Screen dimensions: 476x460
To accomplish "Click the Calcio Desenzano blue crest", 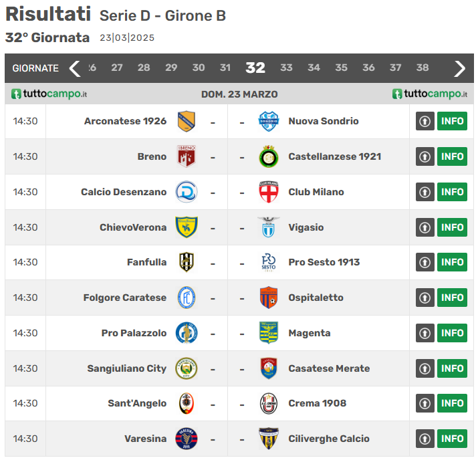I will click(x=186, y=192).
